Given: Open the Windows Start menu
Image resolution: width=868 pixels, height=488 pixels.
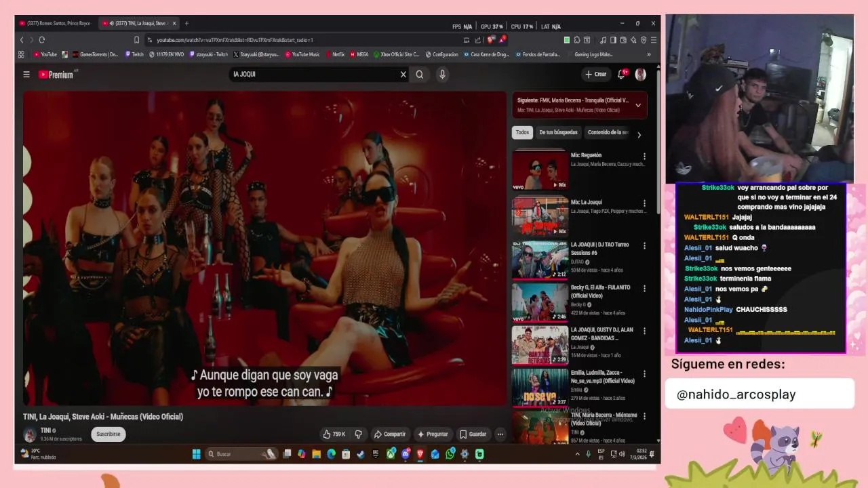Looking at the screenshot, I should click(196, 454).
